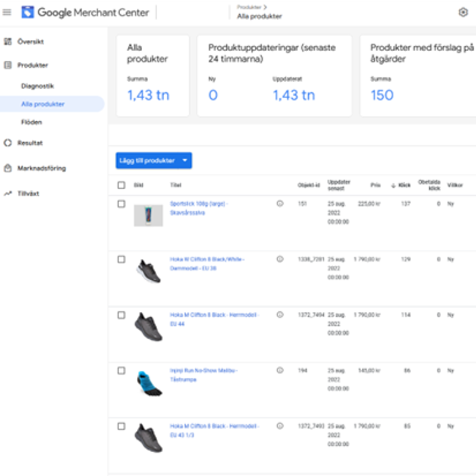Click the Resultat icon in sidebar
Image resolution: width=476 pixels, height=476 pixels.
[x=8, y=143]
